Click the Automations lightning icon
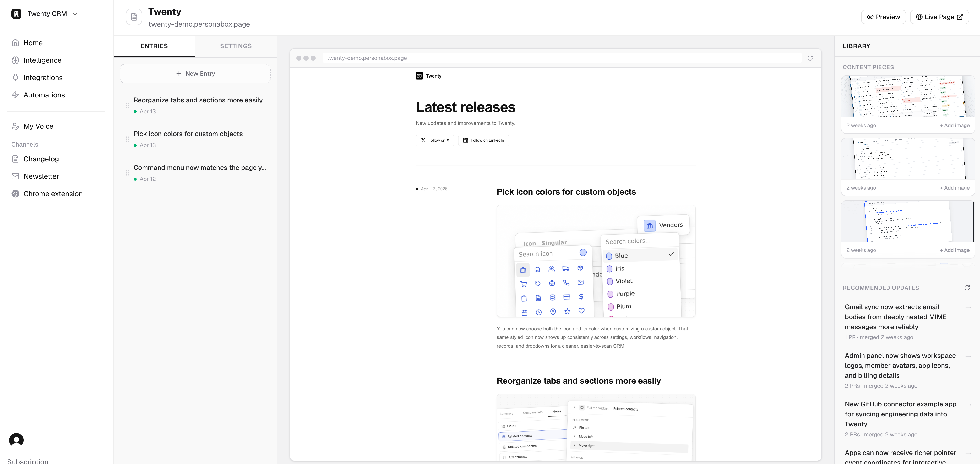 (x=15, y=95)
